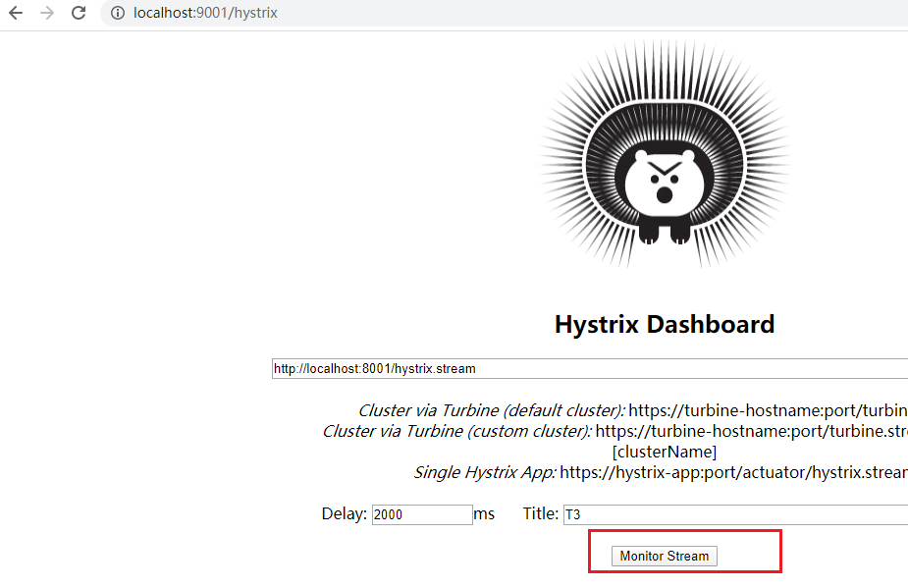Image resolution: width=908 pixels, height=588 pixels.
Task: Edit the hystrix.stream URL input field
Action: click(590, 368)
